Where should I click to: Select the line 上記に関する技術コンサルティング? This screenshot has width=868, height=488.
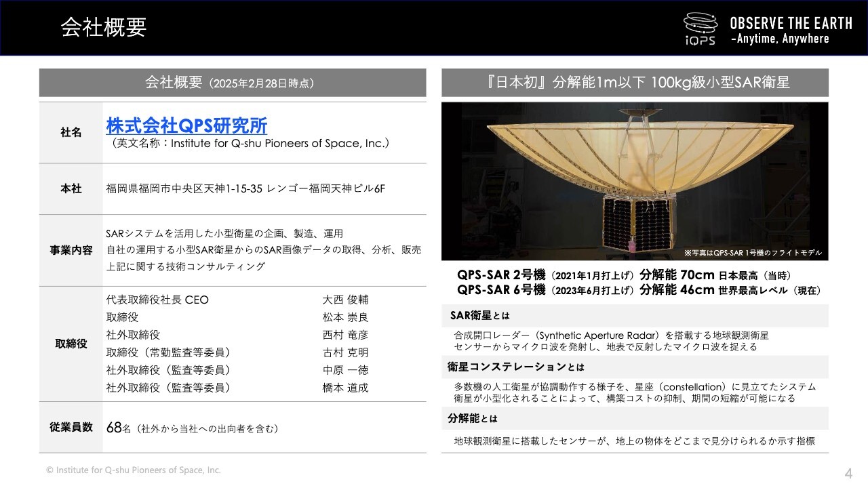(x=185, y=267)
